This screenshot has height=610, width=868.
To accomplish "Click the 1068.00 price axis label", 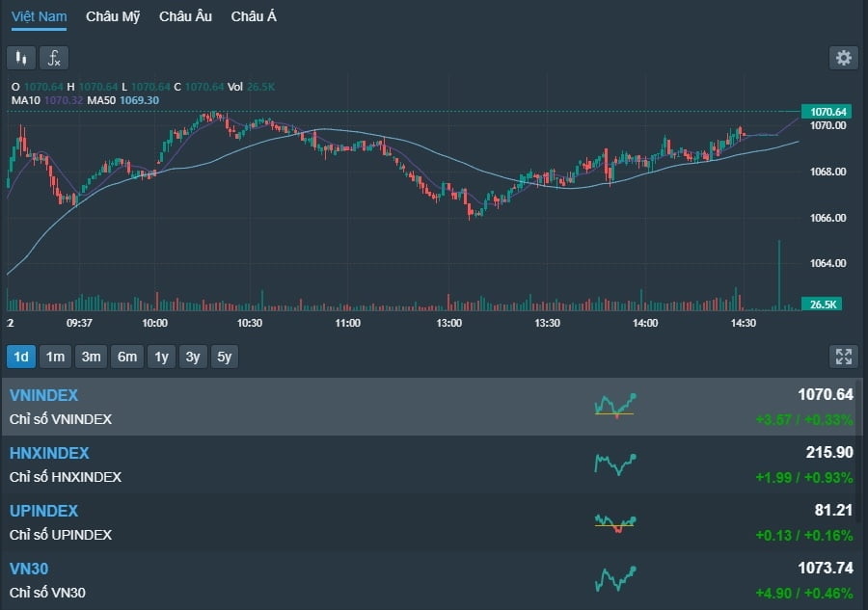I will coord(827,172).
